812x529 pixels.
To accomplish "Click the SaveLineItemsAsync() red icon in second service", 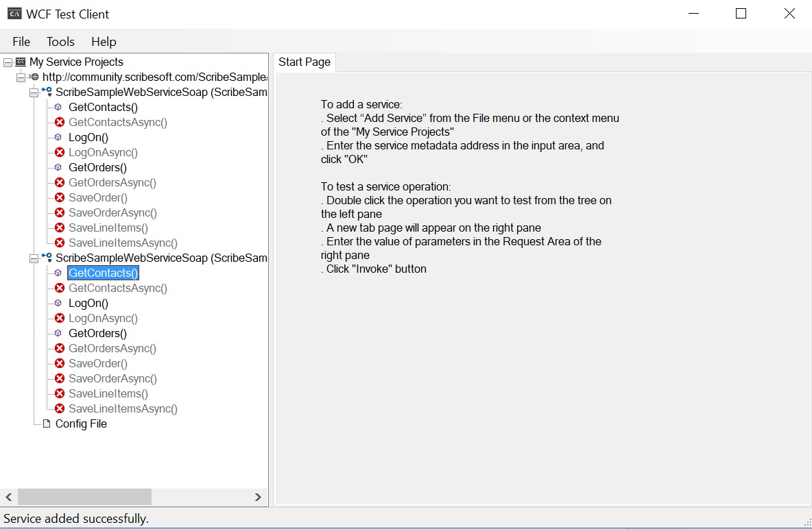I will tap(59, 408).
